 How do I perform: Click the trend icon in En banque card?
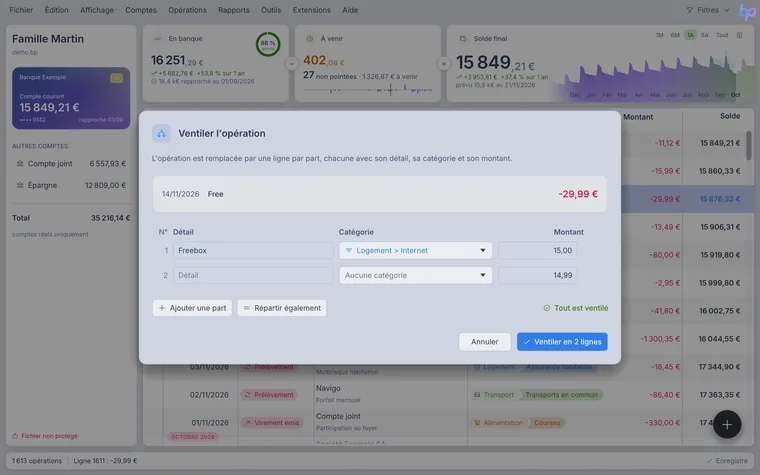[x=158, y=38]
